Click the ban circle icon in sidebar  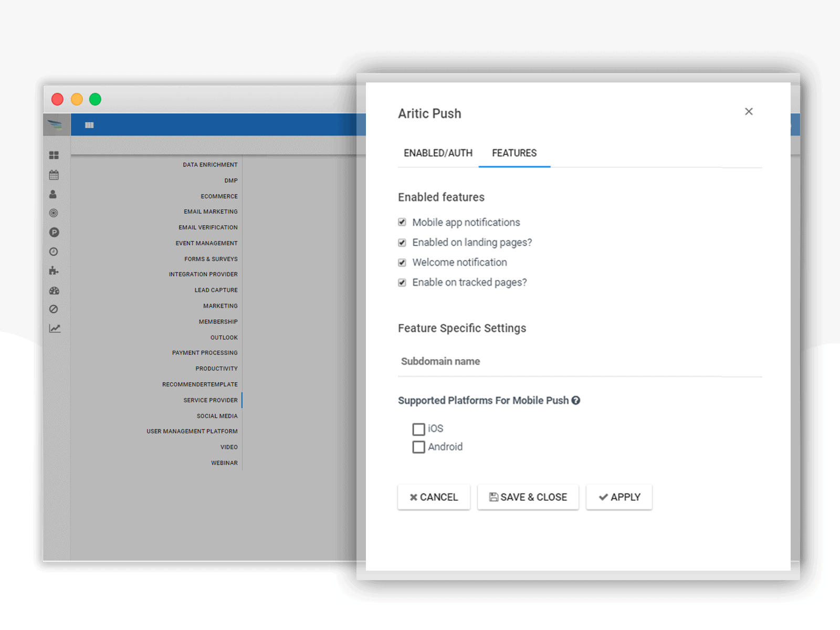click(54, 309)
